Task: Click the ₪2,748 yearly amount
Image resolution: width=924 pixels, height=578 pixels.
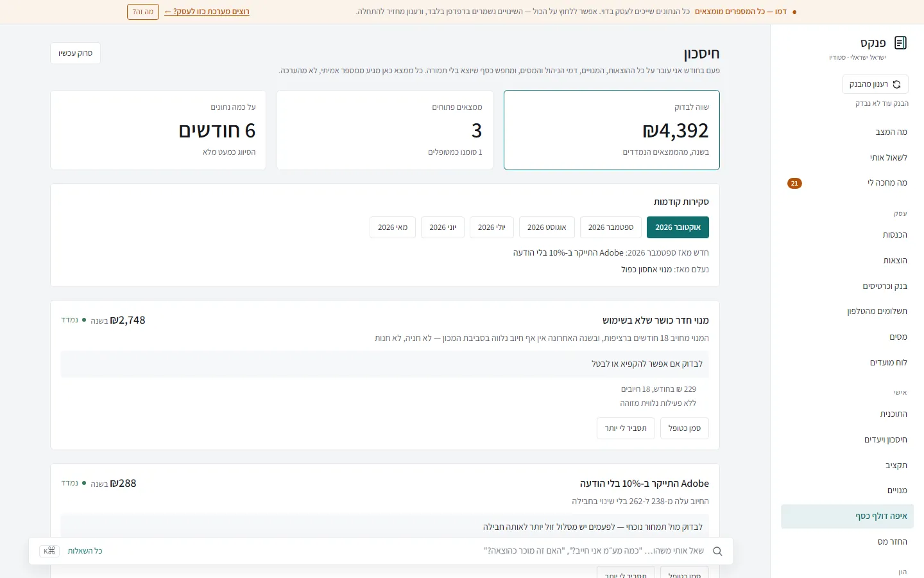Action: [x=128, y=320]
